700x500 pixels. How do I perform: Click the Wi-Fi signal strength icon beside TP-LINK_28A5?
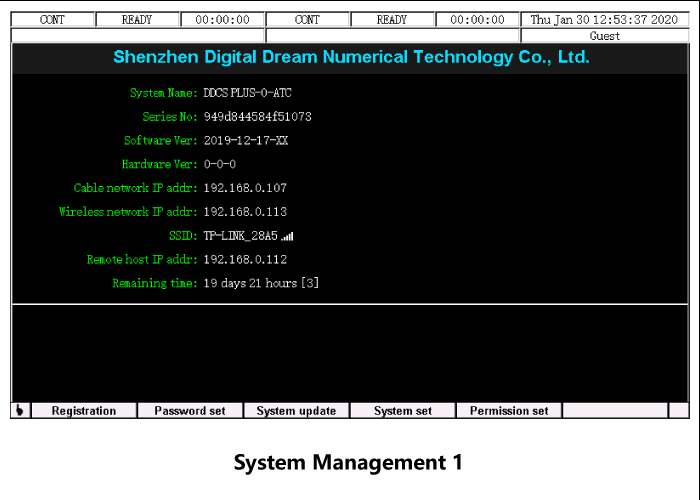pos(288,236)
